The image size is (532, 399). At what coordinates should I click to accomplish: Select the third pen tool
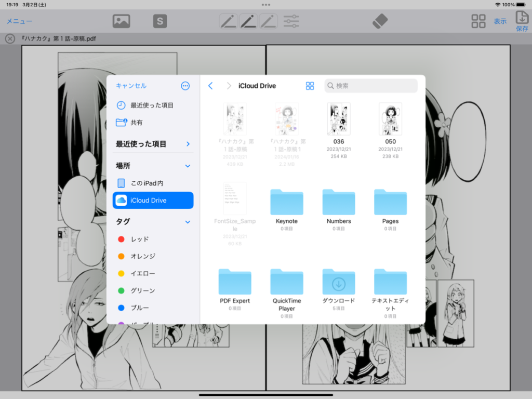click(x=269, y=21)
